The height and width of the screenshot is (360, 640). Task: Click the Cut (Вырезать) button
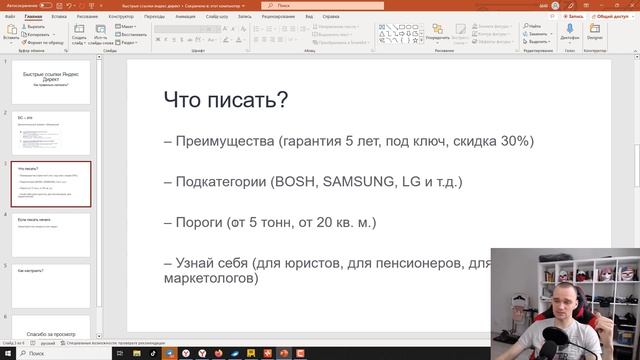click(x=33, y=27)
